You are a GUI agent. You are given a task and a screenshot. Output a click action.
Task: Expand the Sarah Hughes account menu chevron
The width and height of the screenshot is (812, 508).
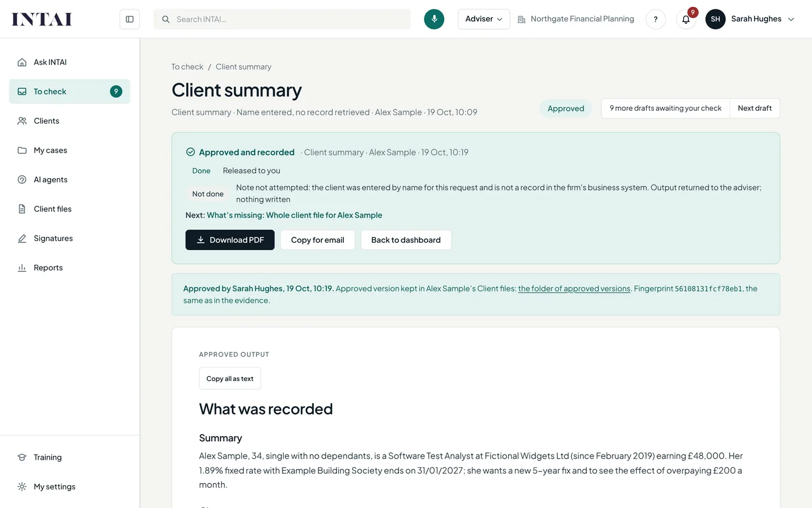[x=791, y=19]
